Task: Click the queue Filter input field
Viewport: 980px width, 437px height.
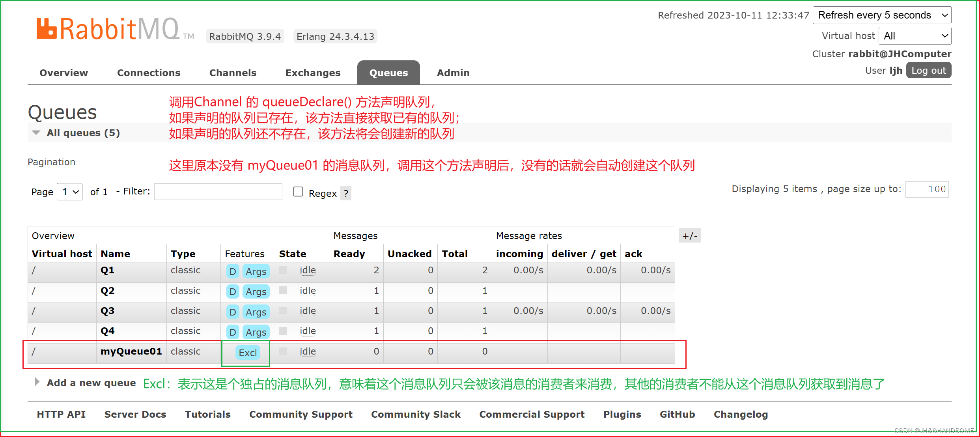Action: click(218, 192)
